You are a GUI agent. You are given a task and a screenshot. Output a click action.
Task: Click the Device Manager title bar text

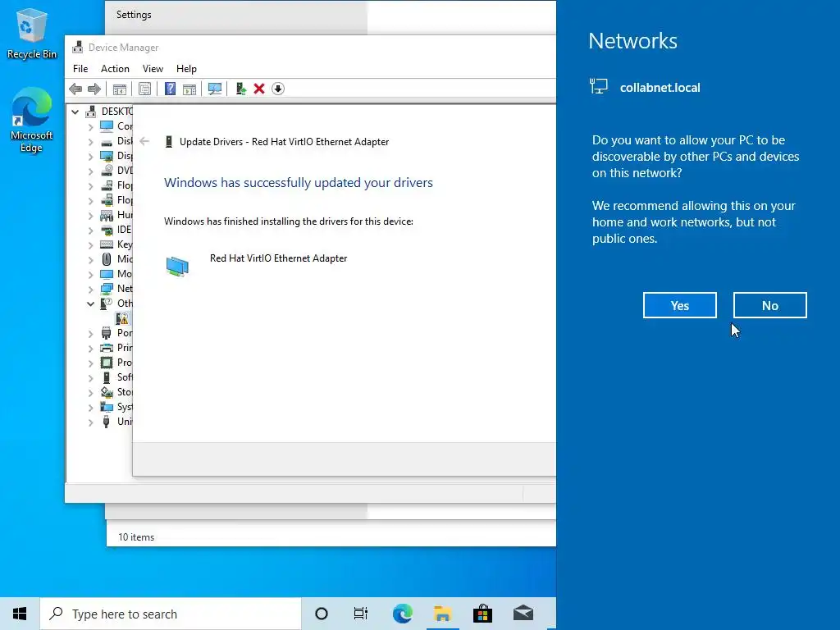point(123,47)
